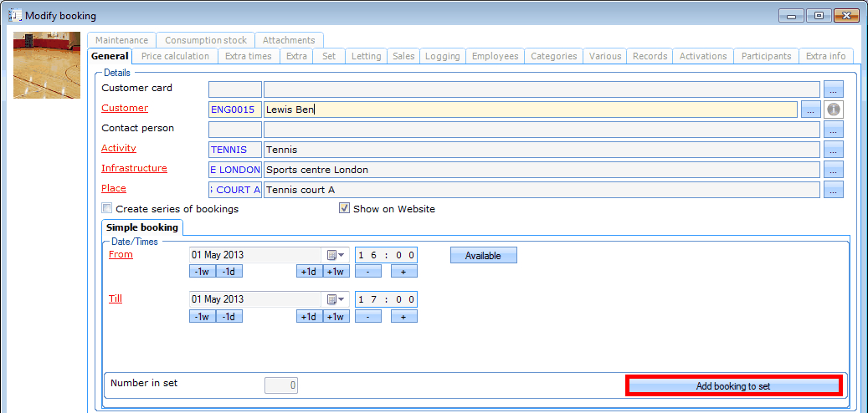Open the Activity lookup button
Viewport: 868px width, 413px height.
coord(833,150)
